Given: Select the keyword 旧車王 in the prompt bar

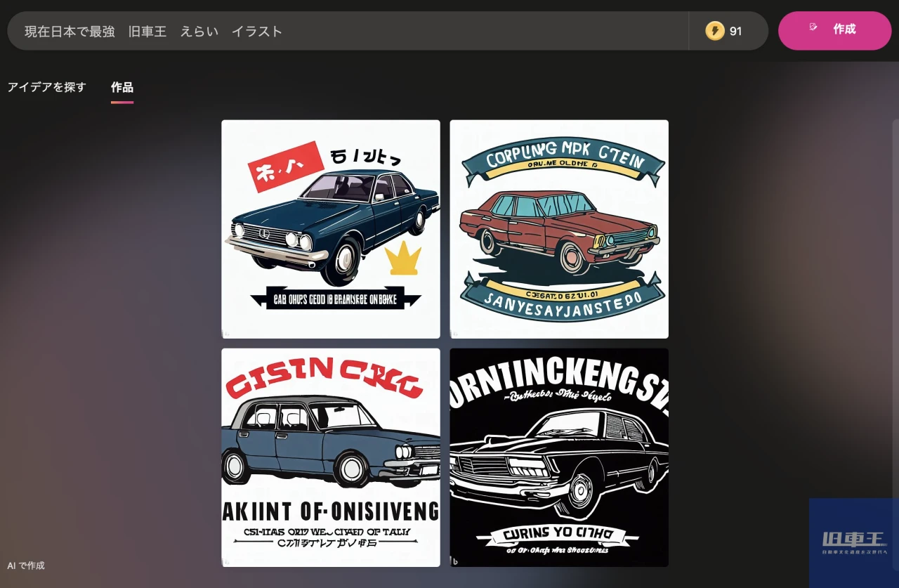Looking at the screenshot, I should 147,31.
